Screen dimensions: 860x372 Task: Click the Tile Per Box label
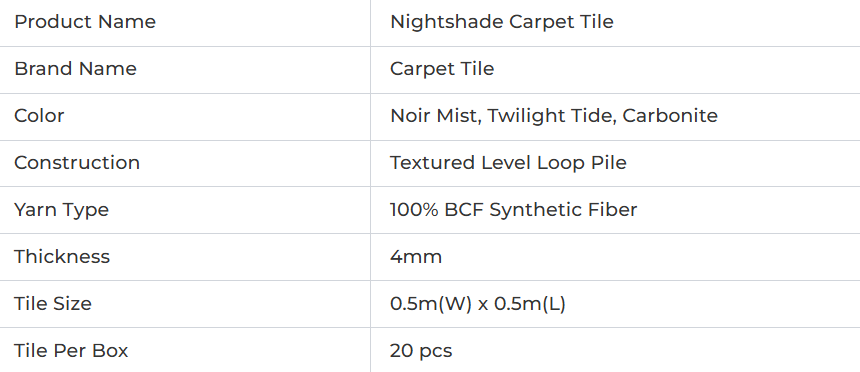point(71,351)
